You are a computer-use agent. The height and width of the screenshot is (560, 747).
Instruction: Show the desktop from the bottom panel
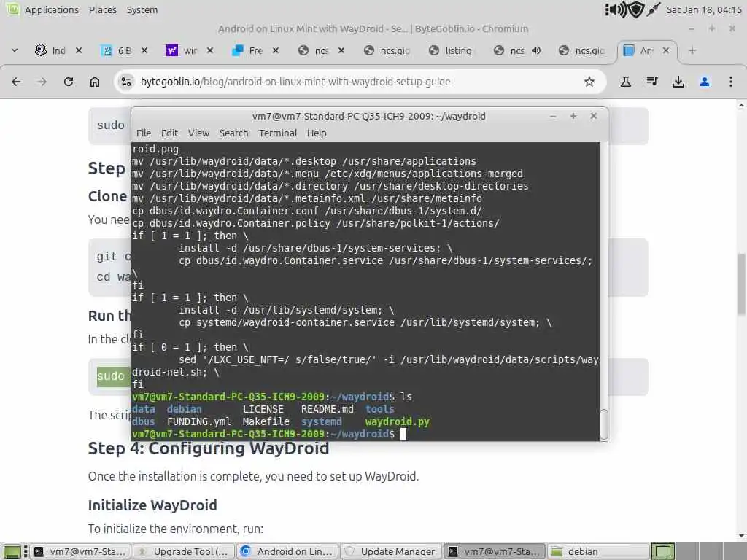point(12,551)
